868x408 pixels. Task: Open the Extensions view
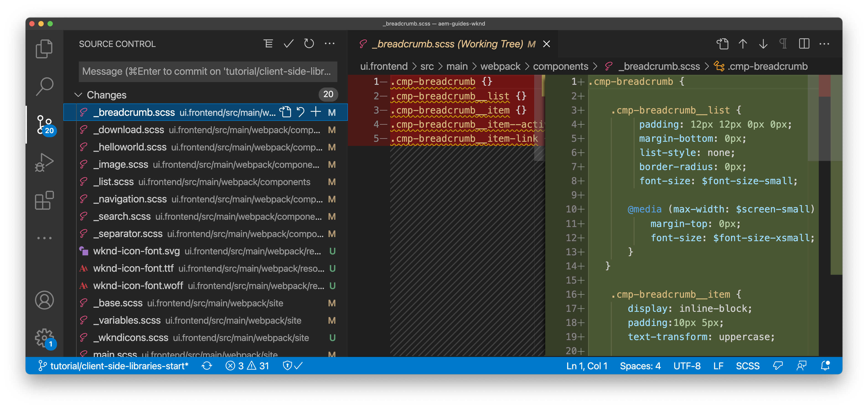pos(44,200)
